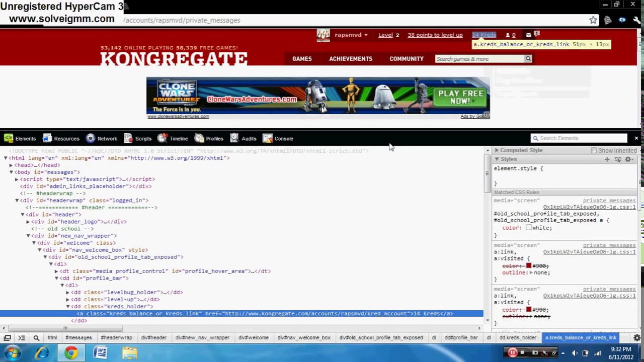Viewport: 644px width, 362px height.
Task: Open the Audits panel
Action: coord(243,138)
